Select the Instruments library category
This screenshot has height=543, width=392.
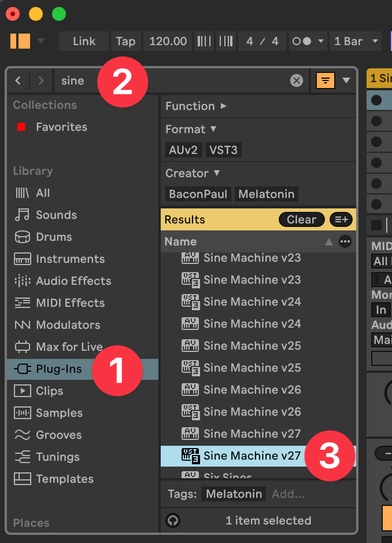pos(69,259)
